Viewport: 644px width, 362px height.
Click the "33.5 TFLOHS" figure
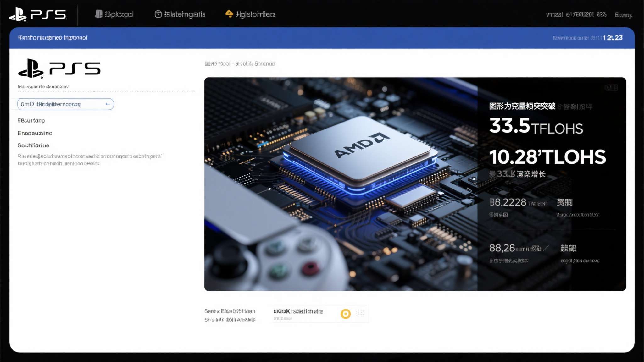536,126
